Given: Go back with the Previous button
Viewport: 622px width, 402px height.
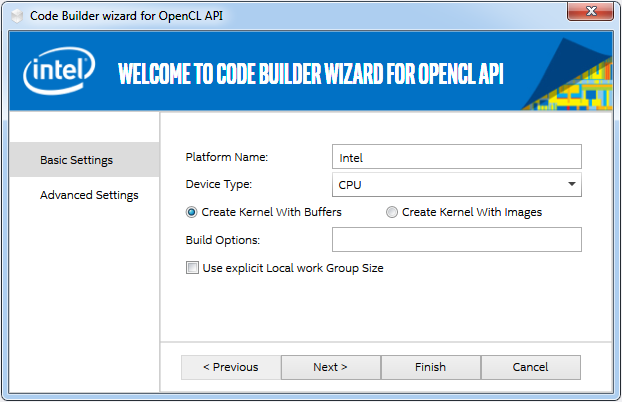Looking at the screenshot, I should [x=231, y=367].
